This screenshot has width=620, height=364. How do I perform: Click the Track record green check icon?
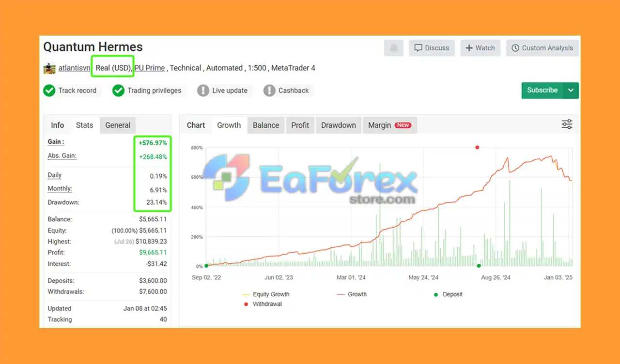coord(49,91)
